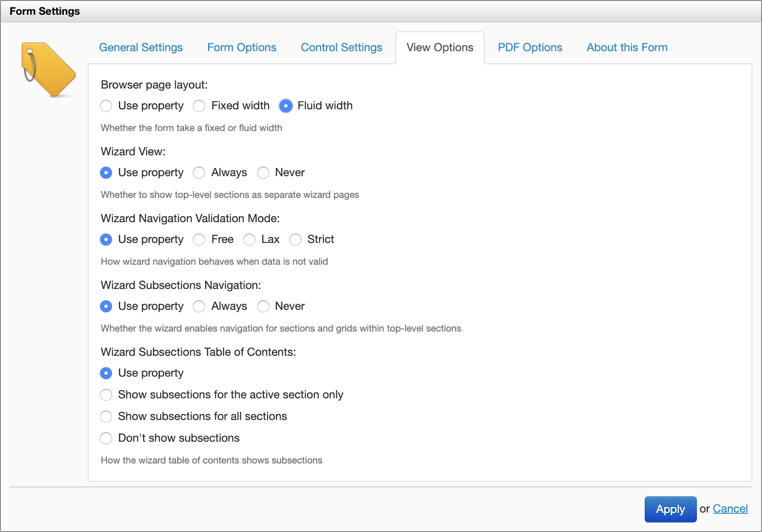Switch to the General Settings tab
The image size is (762, 532).
(x=141, y=48)
